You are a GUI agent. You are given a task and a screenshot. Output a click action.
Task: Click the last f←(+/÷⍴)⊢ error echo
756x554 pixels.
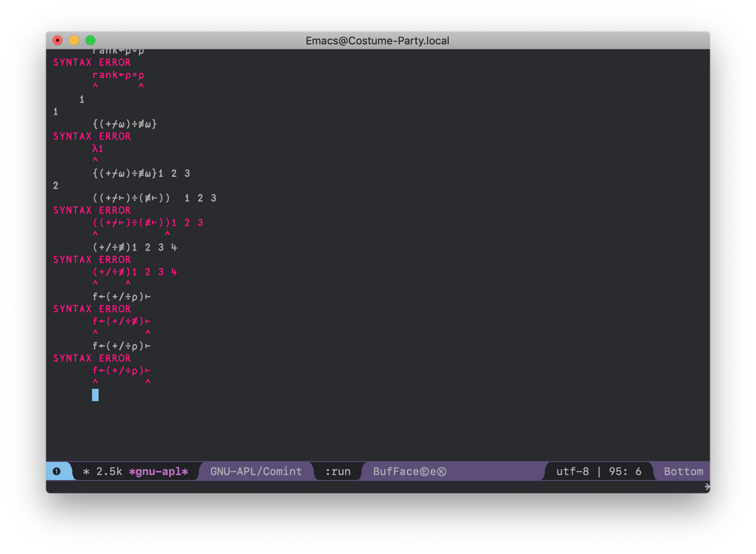coord(122,370)
